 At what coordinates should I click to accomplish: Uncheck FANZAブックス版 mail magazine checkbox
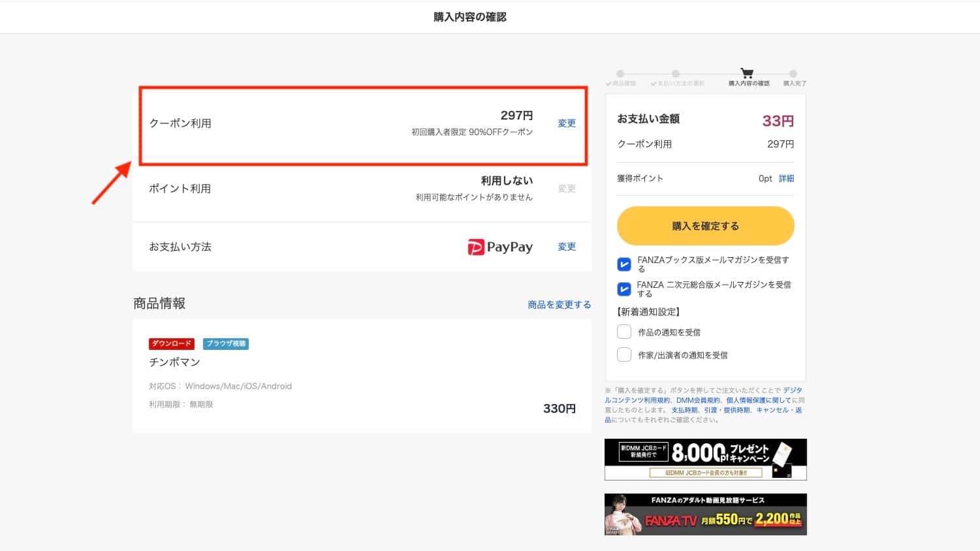[x=624, y=264]
